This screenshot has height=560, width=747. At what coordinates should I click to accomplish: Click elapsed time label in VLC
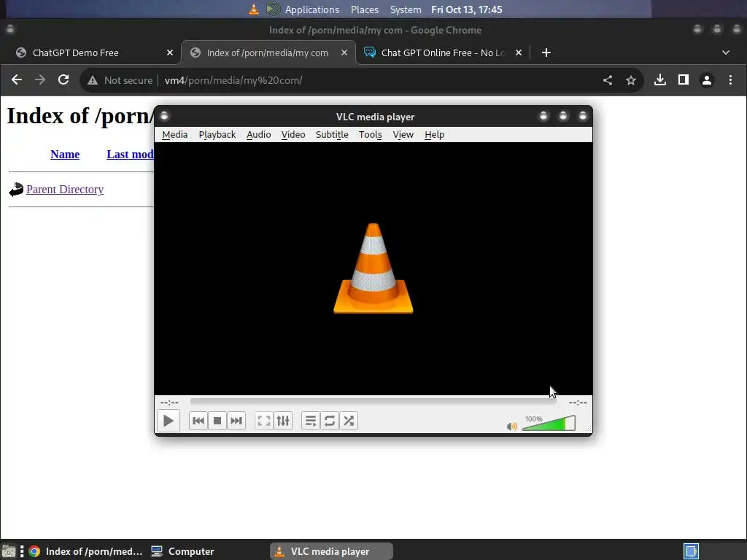pos(169,402)
